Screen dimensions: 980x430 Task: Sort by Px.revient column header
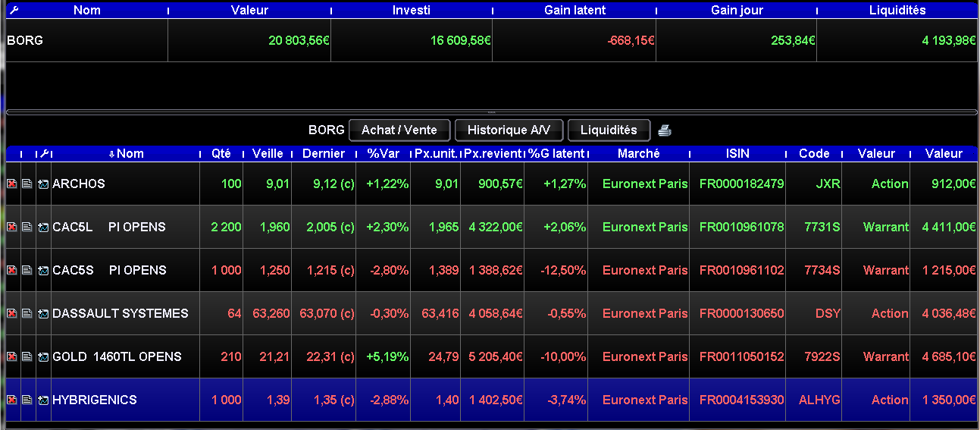pos(493,154)
